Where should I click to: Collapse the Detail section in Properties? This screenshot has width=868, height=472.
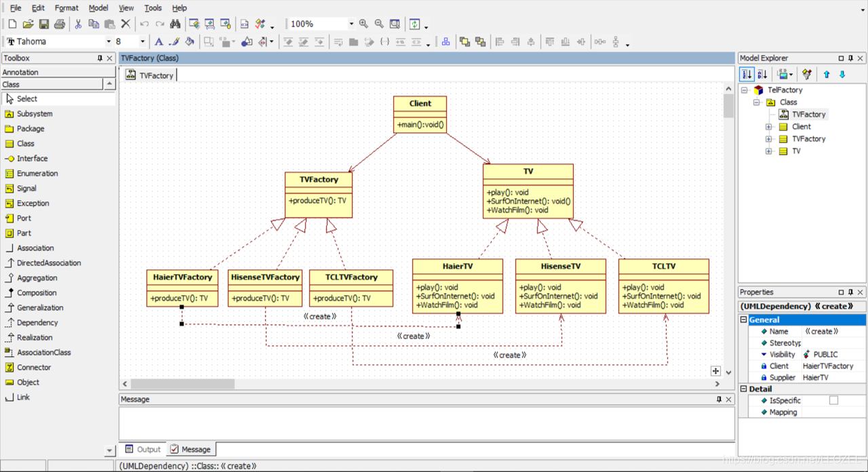(x=744, y=389)
